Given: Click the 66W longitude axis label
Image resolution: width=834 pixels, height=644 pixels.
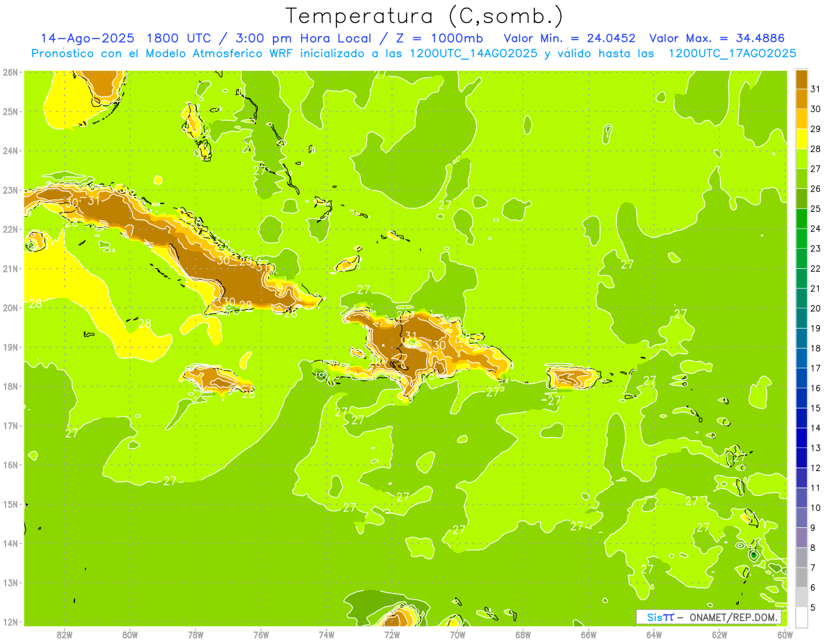Looking at the screenshot, I should (x=589, y=634).
